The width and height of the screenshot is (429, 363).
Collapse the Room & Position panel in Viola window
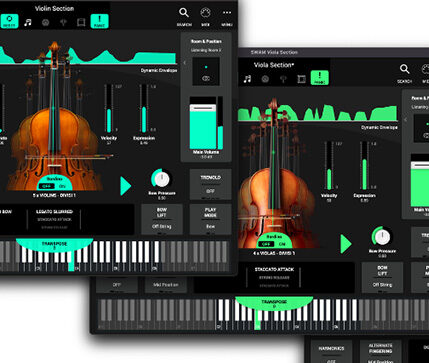tap(406, 119)
